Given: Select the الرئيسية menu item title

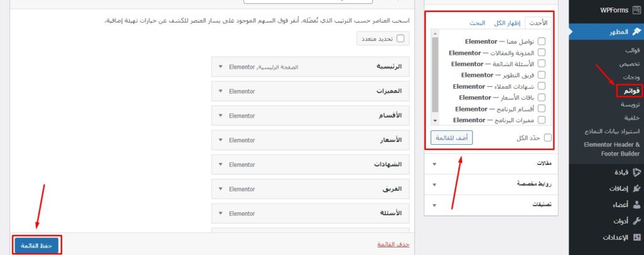Looking at the screenshot, I should (389, 67).
